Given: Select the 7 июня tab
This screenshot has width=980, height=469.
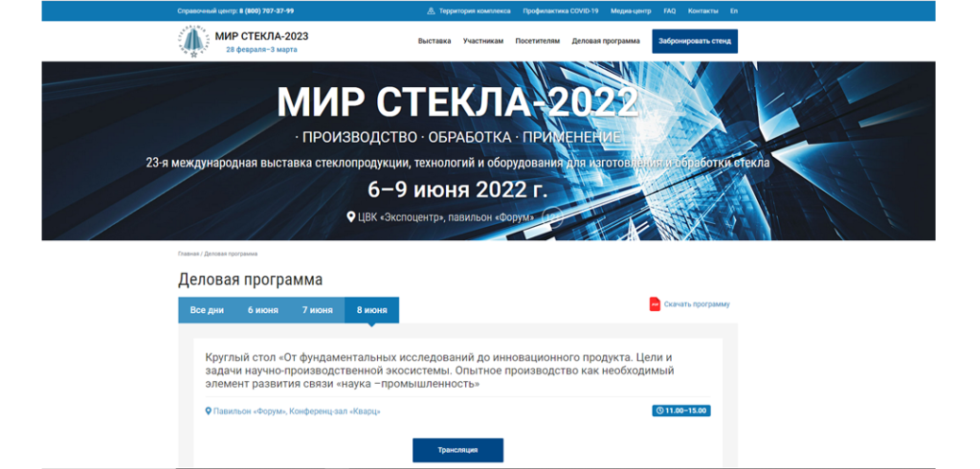Looking at the screenshot, I should [x=318, y=310].
